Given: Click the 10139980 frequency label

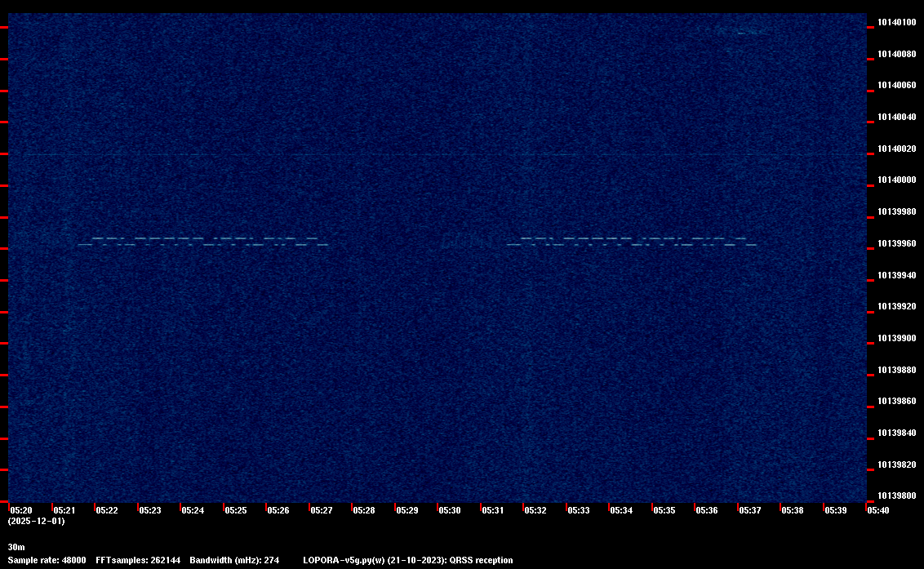Looking at the screenshot, I should pos(897,211).
